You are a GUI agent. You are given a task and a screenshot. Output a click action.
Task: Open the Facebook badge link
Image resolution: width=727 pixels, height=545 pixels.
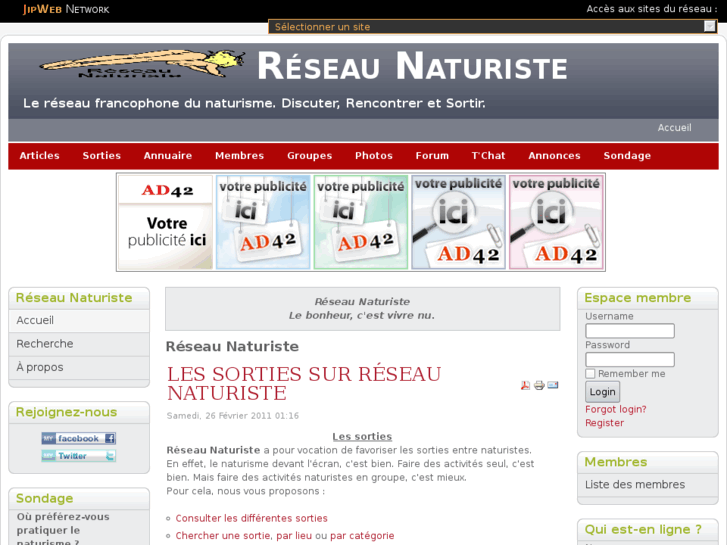tap(78, 438)
